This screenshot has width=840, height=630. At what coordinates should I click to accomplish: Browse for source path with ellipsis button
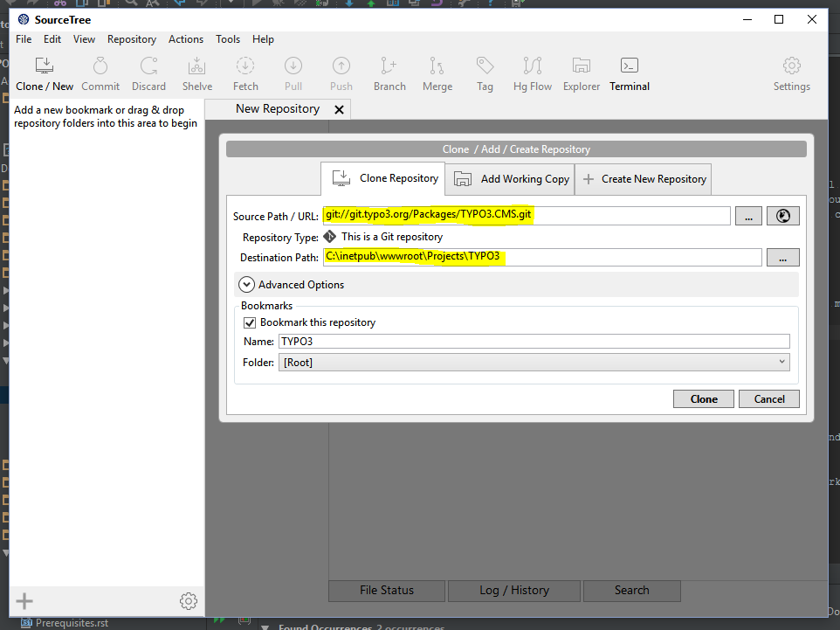[748, 216]
